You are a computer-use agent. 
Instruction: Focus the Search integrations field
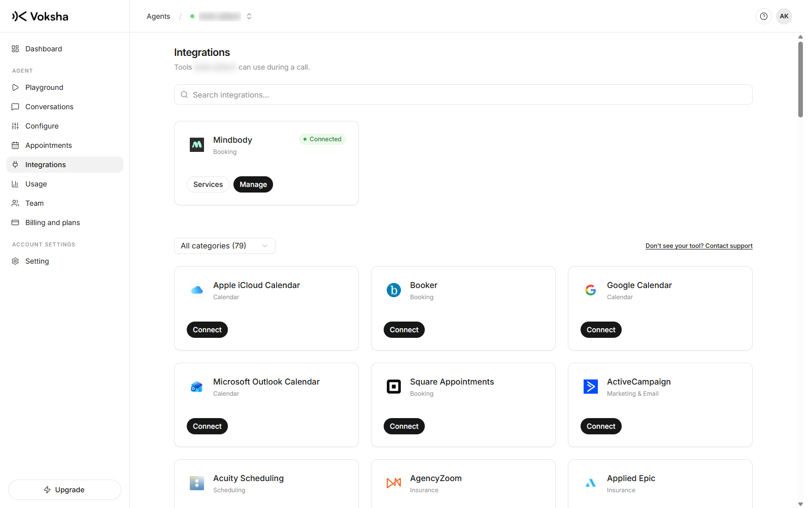pos(463,94)
